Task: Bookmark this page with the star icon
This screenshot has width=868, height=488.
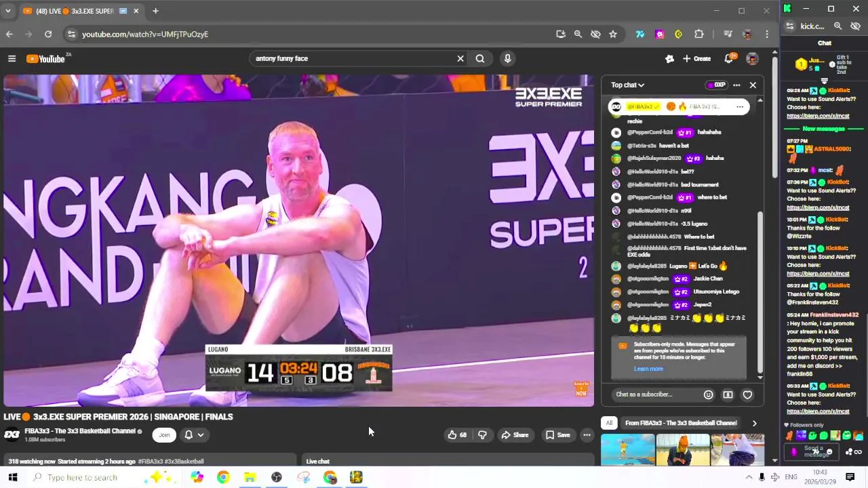Action: coord(613,34)
